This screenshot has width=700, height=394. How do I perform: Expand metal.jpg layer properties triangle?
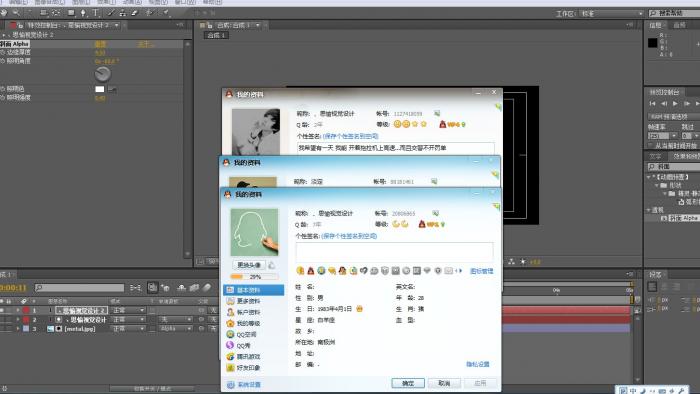[18, 329]
